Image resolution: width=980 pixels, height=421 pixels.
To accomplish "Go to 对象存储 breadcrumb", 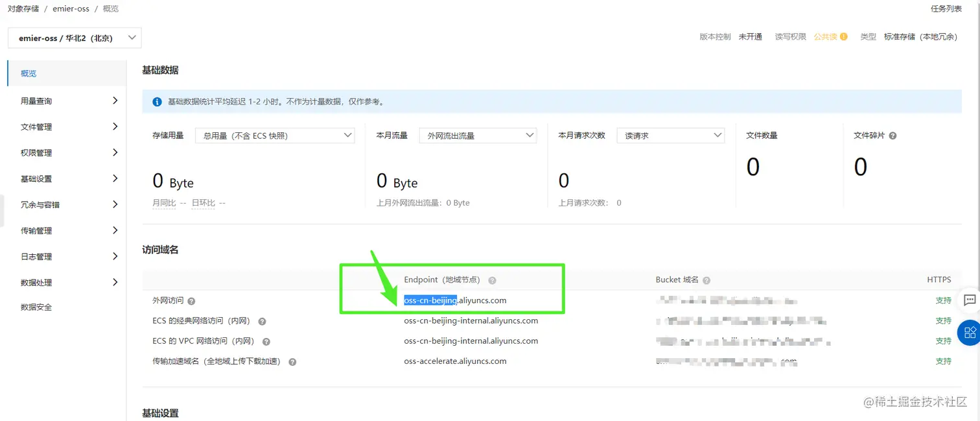I will 23,8.
